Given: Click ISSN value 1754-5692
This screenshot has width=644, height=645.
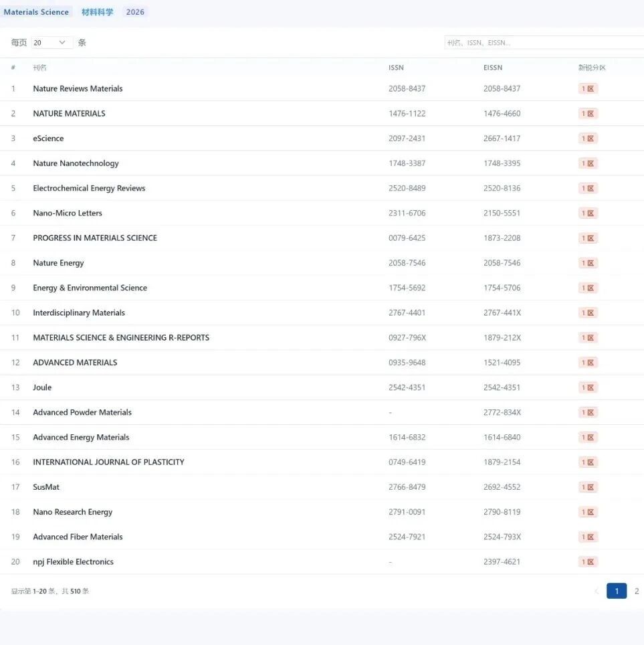Looking at the screenshot, I should tap(407, 288).
